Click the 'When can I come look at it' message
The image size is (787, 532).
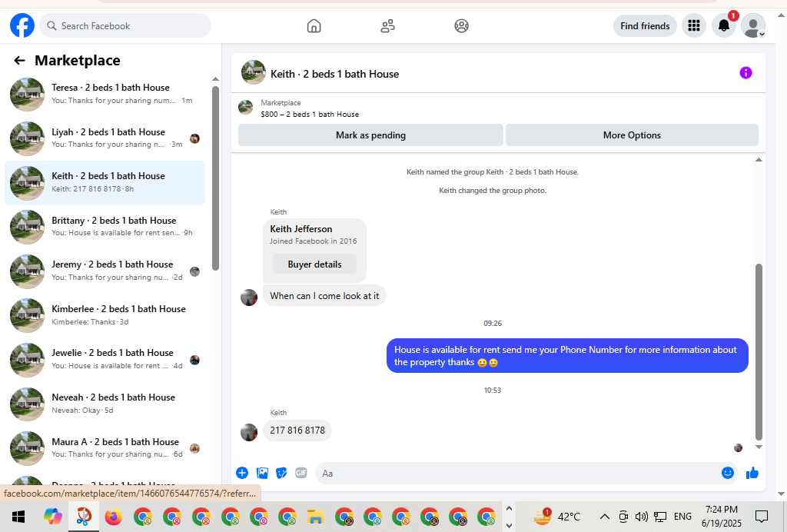click(x=324, y=296)
